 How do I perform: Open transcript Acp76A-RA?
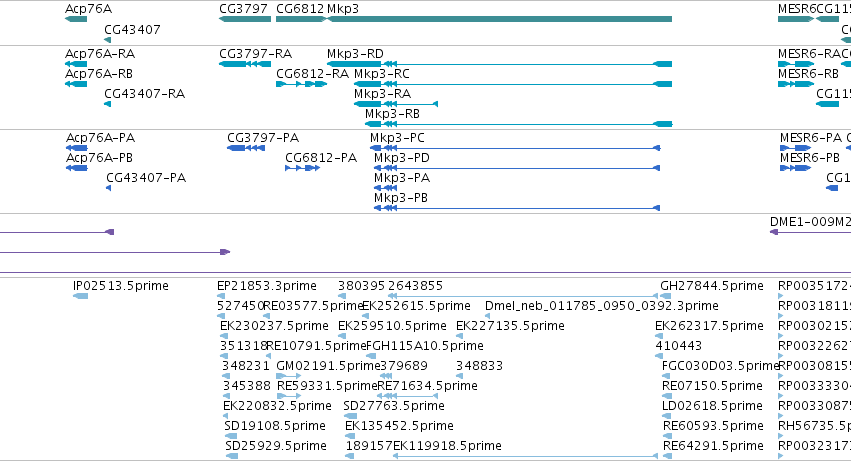pos(100,54)
